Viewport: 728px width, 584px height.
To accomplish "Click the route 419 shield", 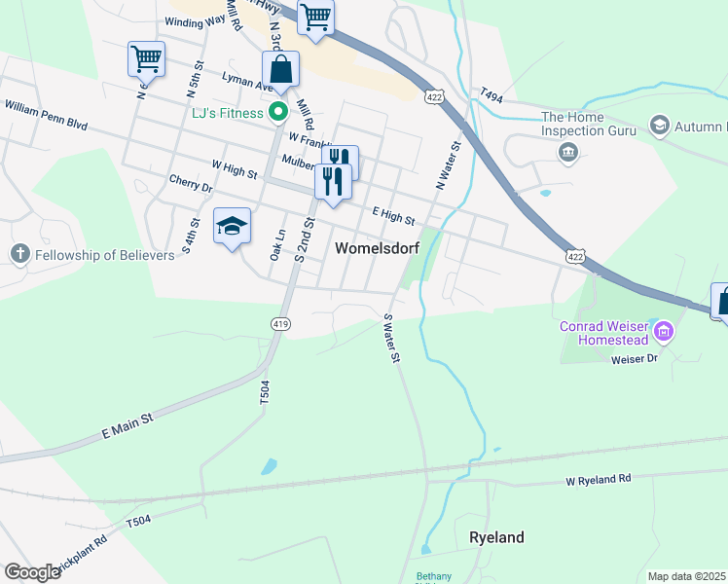I will pos(281,324).
